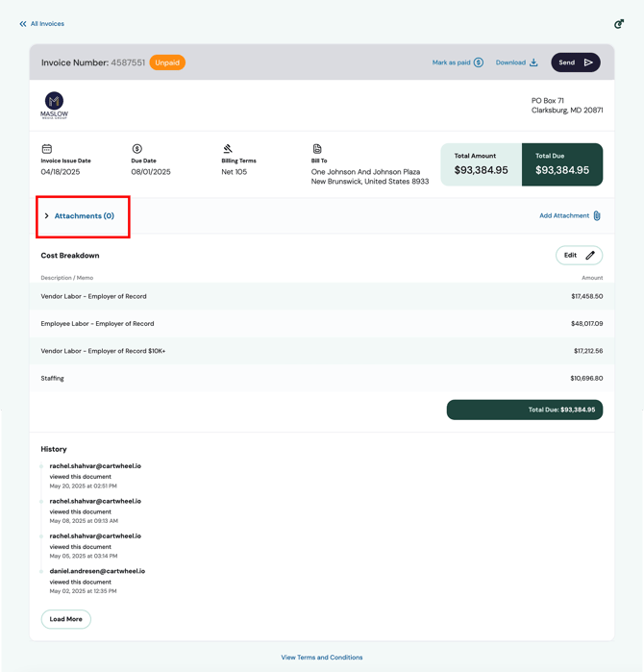Mark the invoice as paid

(x=451, y=62)
